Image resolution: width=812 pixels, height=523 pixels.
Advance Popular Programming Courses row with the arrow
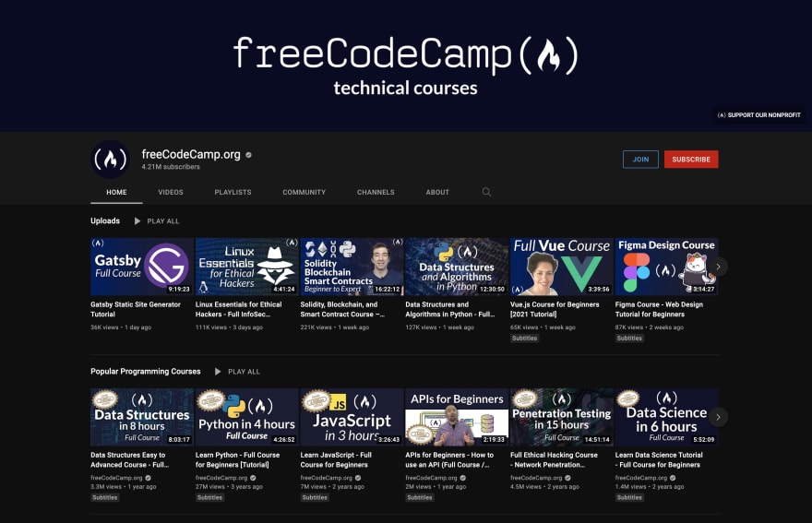[x=718, y=417]
